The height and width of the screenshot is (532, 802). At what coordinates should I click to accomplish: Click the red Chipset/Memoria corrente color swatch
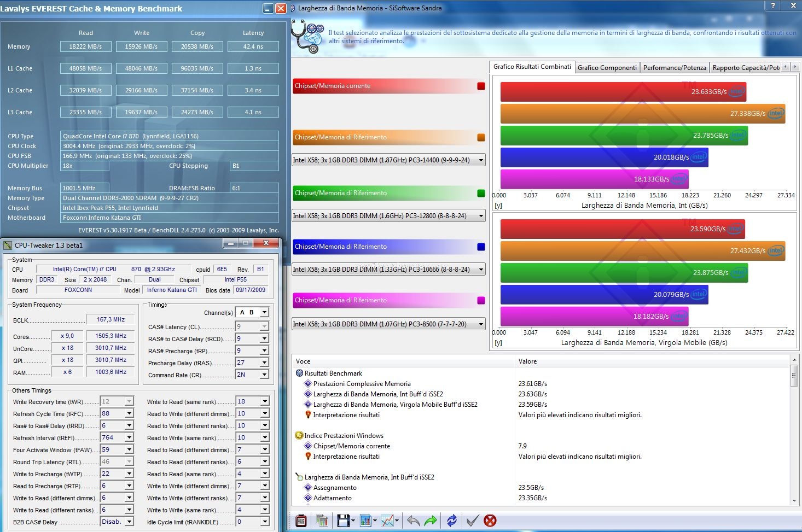481,86
